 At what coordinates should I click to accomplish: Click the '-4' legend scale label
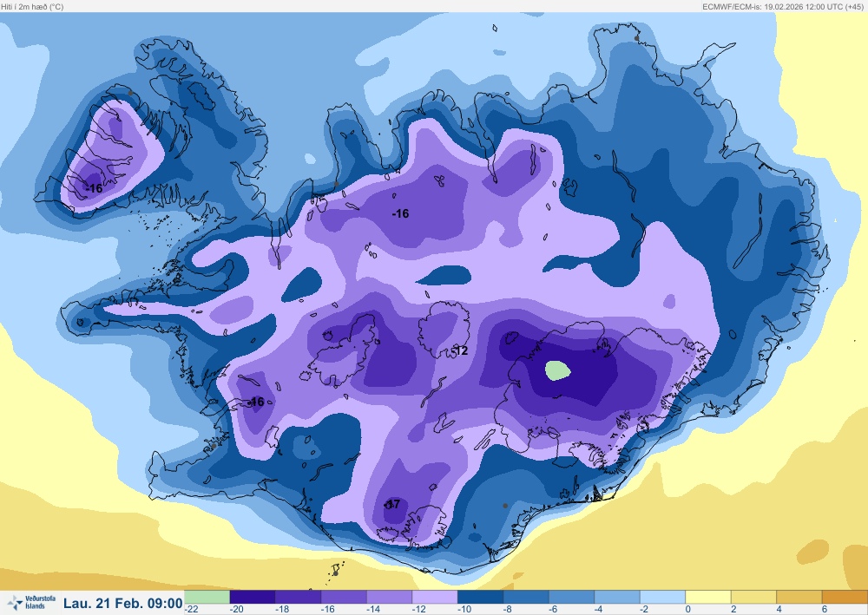click(598, 610)
